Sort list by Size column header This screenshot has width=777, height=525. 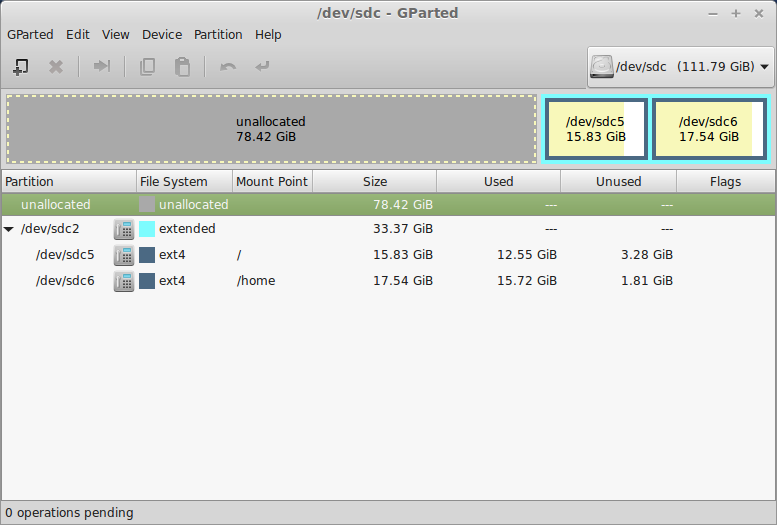point(374,181)
